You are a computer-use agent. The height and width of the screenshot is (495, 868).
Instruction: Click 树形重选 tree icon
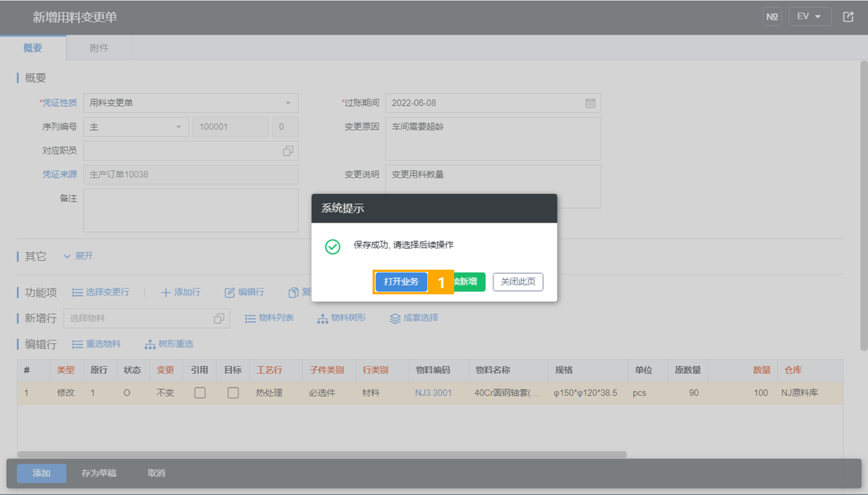(150, 344)
